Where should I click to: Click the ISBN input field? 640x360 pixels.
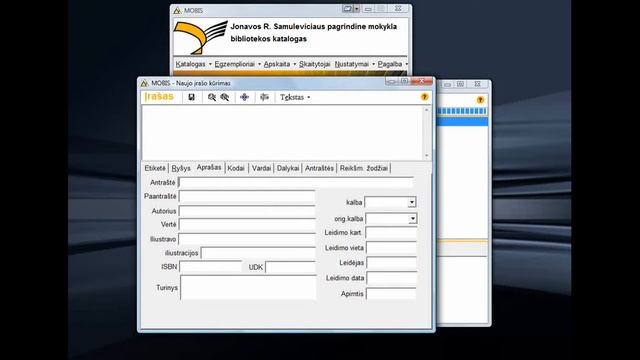tap(211, 267)
